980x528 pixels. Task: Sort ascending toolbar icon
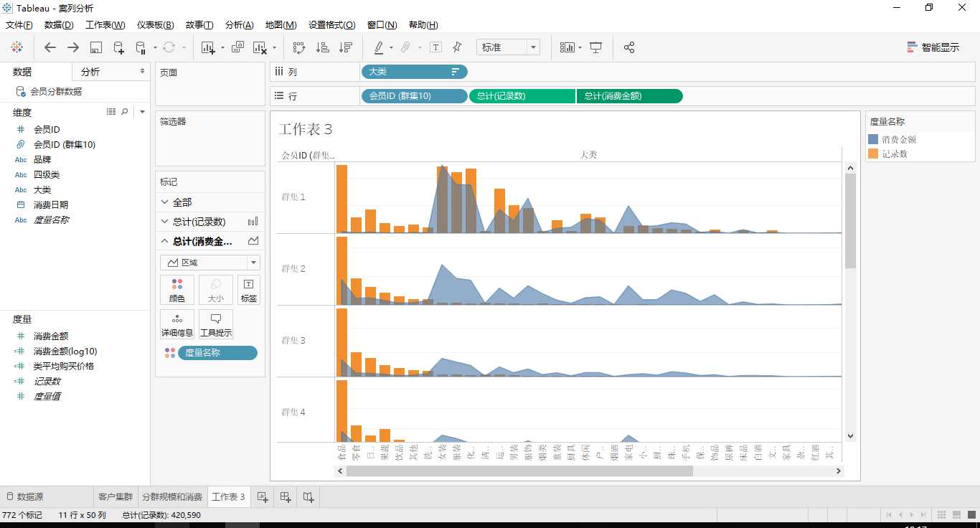coord(323,47)
